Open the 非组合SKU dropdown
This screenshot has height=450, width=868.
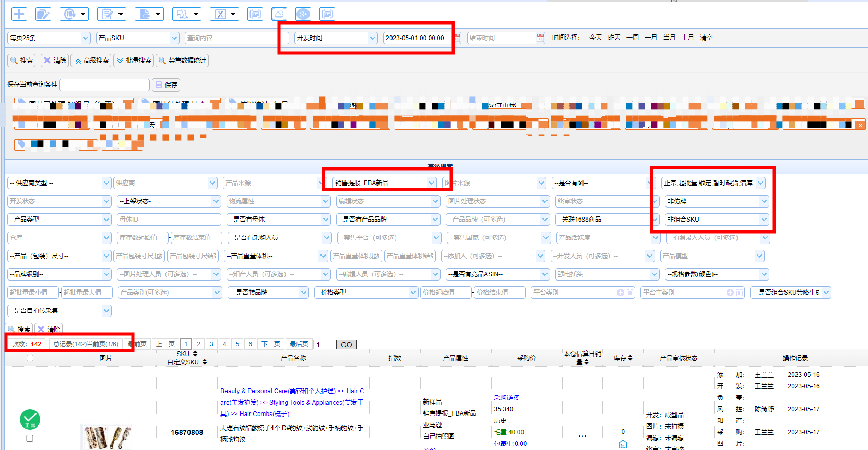click(x=717, y=219)
